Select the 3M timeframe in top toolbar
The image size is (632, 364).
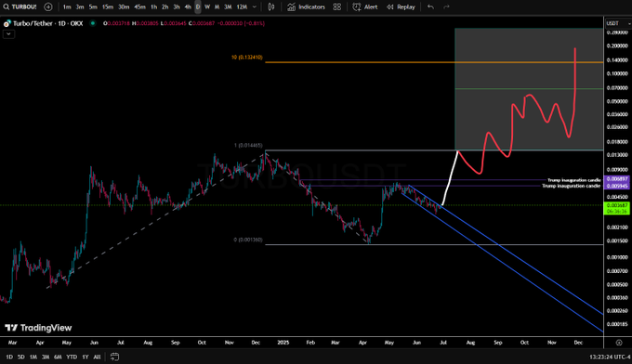[x=228, y=6]
